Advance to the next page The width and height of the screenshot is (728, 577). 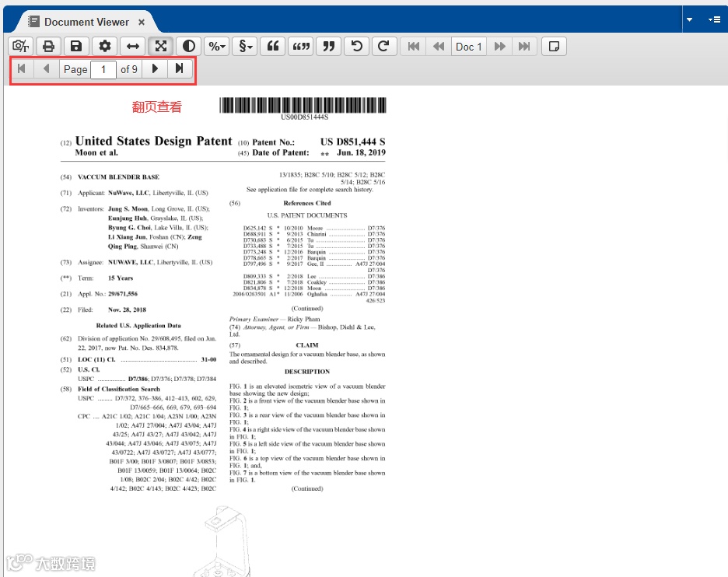click(155, 69)
